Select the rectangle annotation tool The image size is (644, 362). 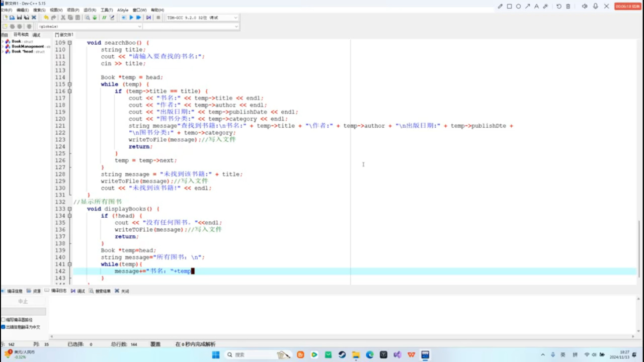tap(509, 6)
